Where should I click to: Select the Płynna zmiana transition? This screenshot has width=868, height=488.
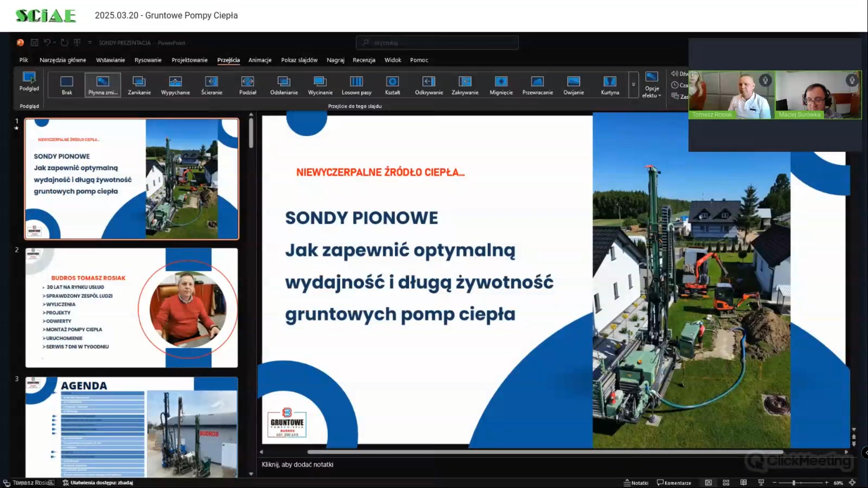point(103,85)
